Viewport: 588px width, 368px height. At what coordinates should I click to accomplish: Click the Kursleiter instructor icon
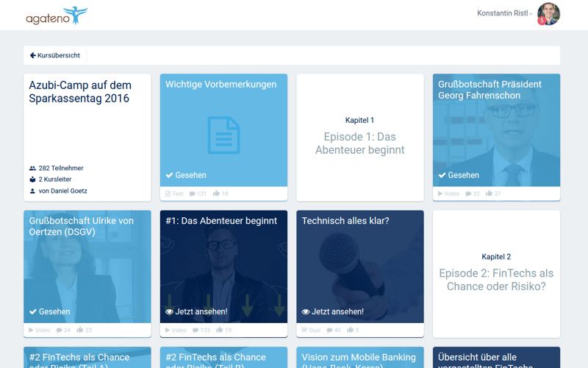pyautogui.click(x=32, y=180)
